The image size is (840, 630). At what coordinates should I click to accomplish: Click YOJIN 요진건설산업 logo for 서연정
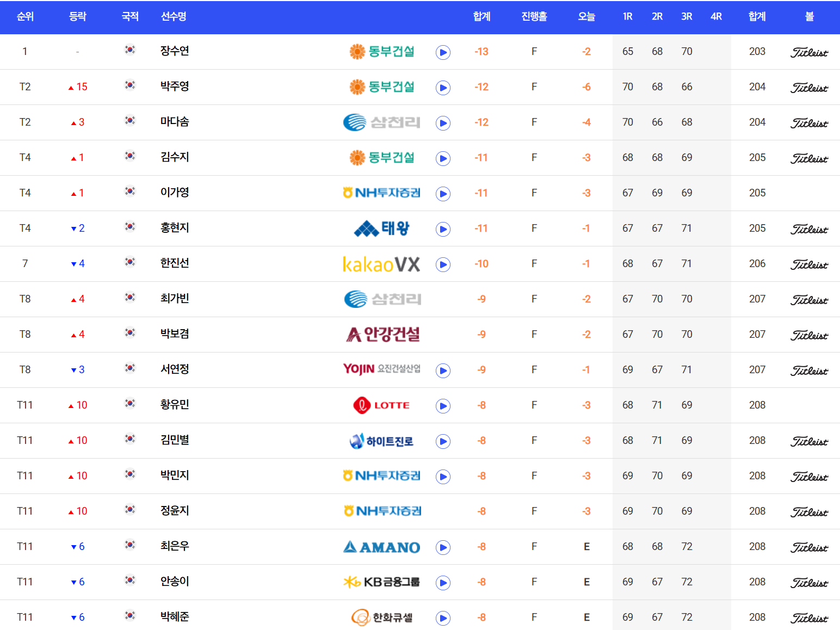382,369
